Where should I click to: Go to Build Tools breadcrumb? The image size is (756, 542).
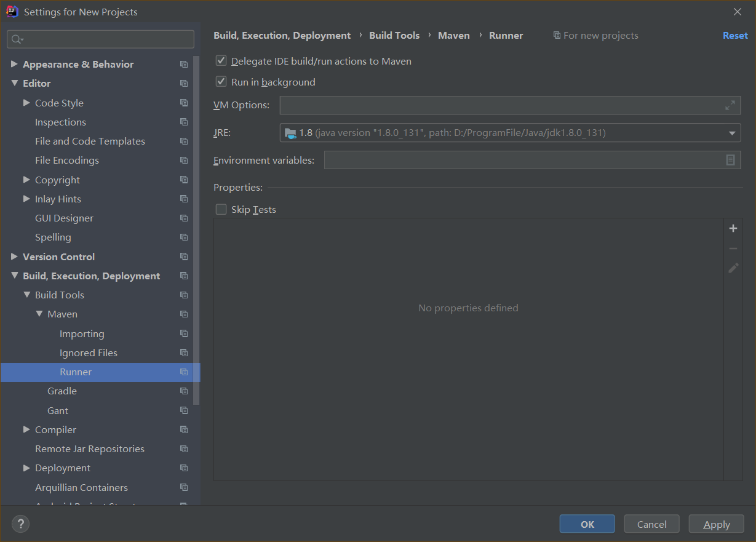tap(394, 36)
